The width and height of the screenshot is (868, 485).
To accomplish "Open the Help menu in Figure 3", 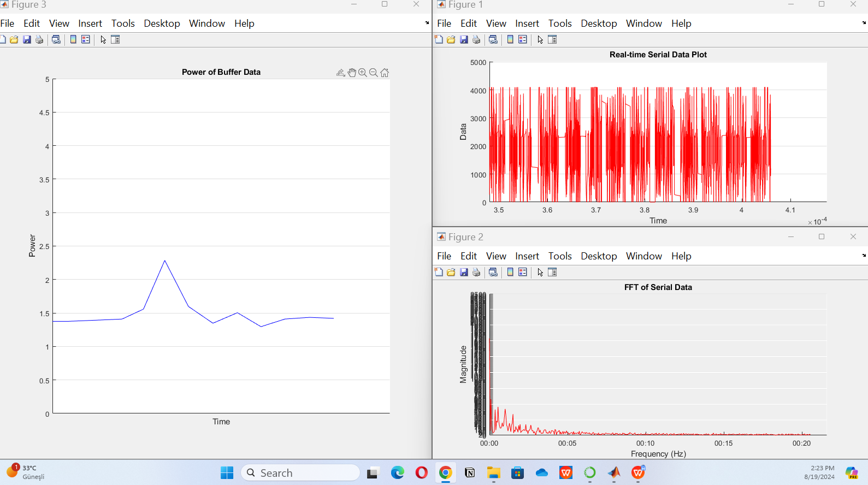I will coord(244,23).
